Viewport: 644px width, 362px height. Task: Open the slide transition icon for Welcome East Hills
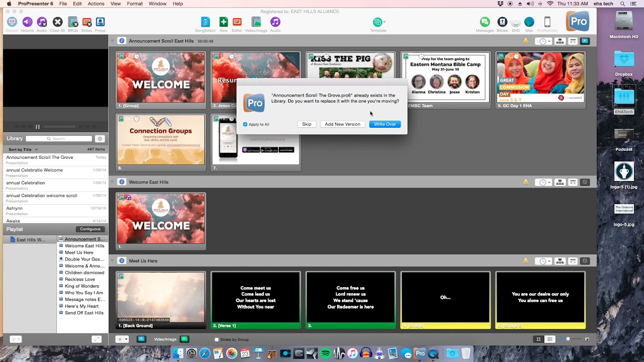[573, 183]
